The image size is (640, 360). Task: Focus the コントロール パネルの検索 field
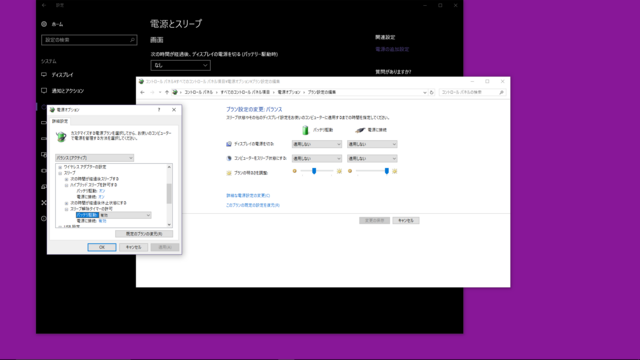pos(473,92)
